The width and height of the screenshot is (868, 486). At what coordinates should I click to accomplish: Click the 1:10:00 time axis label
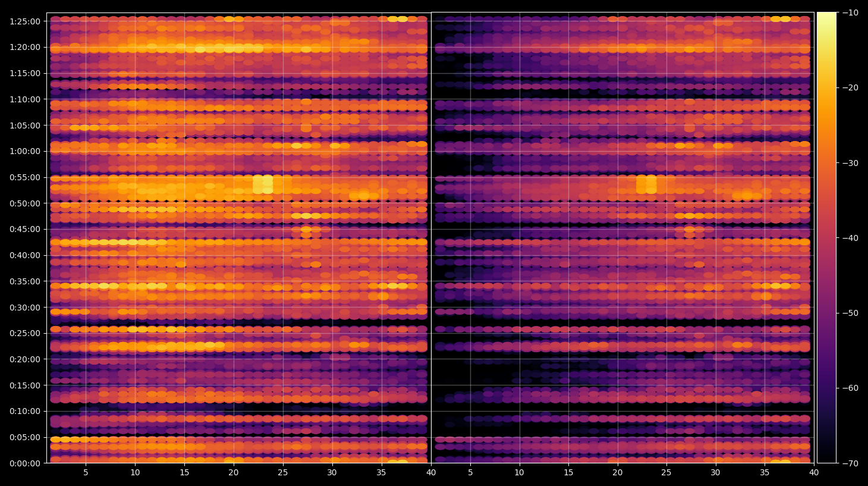pyautogui.click(x=25, y=99)
